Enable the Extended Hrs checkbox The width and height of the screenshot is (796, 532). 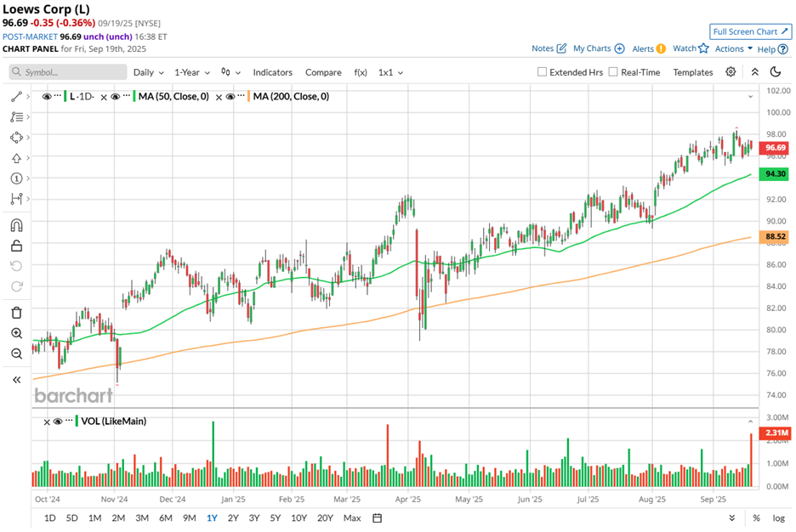coord(543,72)
